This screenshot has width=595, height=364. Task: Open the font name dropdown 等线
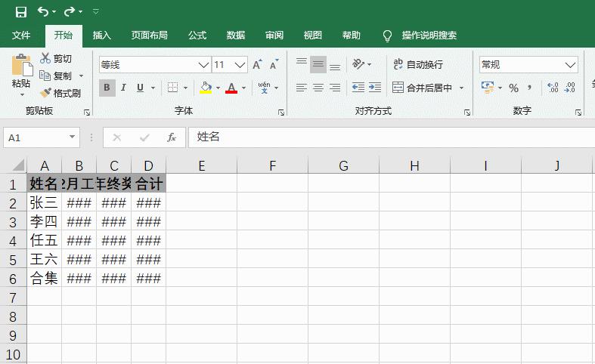(x=203, y=65)
